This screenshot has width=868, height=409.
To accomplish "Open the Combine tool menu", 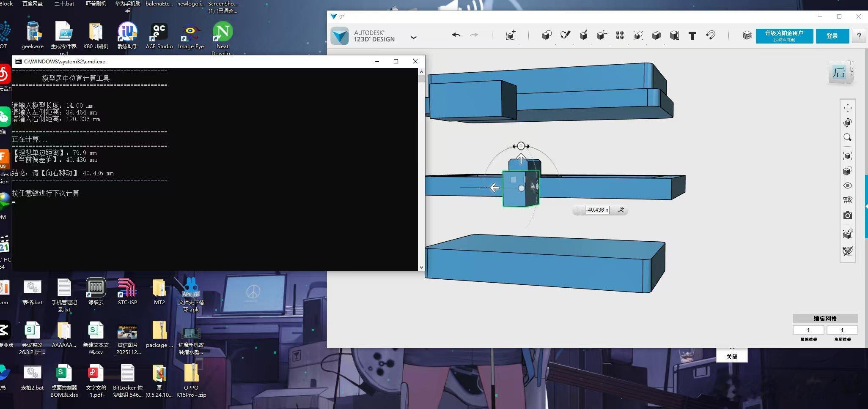I will pyautogui.click(x=656, y=35).
